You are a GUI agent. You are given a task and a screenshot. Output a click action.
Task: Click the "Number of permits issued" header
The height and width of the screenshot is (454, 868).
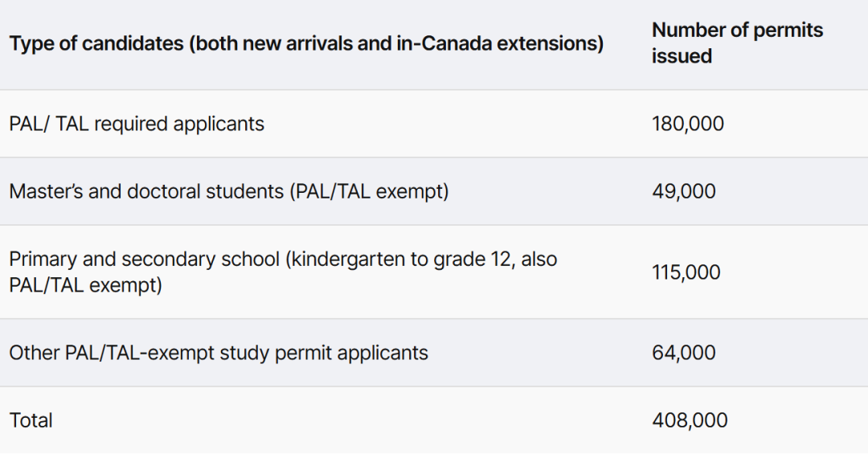pyautogui.click(x=737, y=43)
